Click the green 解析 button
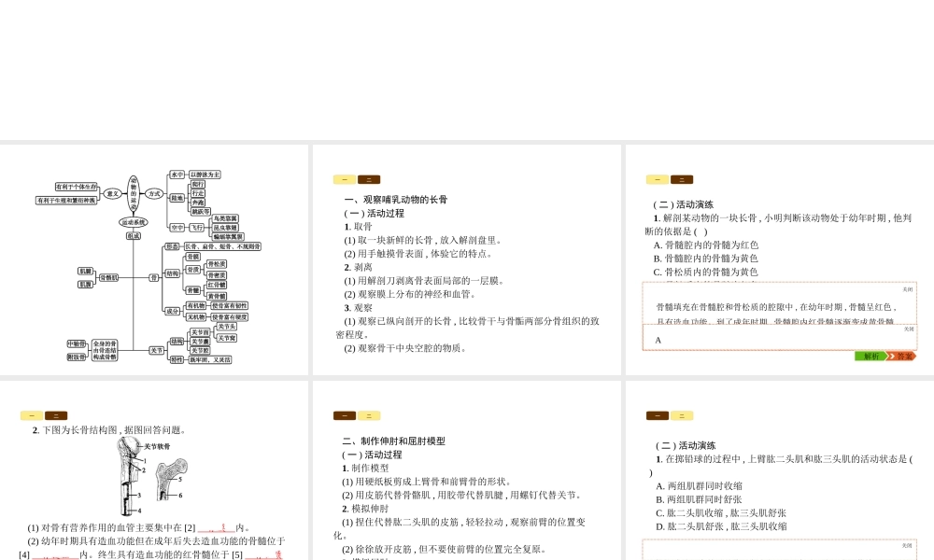Screen dimensions: 934x560 [x=870, y=356]
